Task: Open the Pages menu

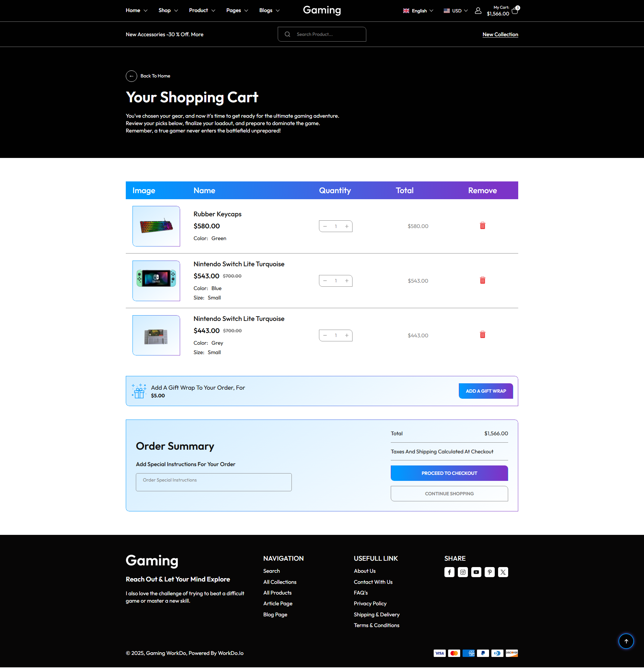Action: (236, 11)
